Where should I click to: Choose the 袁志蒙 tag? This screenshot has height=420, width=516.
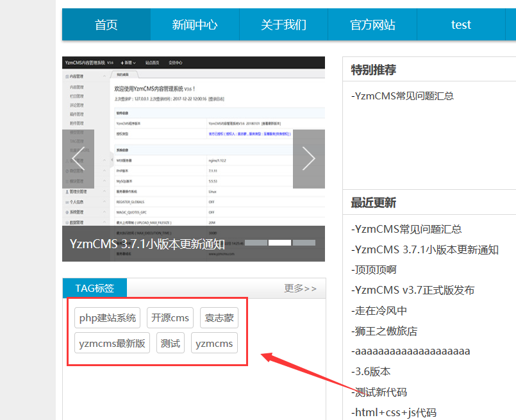point(219,317)
